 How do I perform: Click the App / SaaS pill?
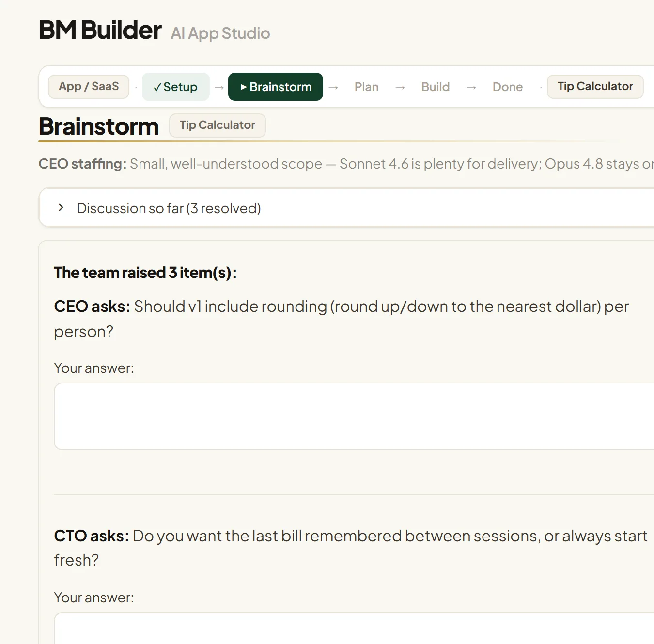pyautogui.click(x=89, y=87)
